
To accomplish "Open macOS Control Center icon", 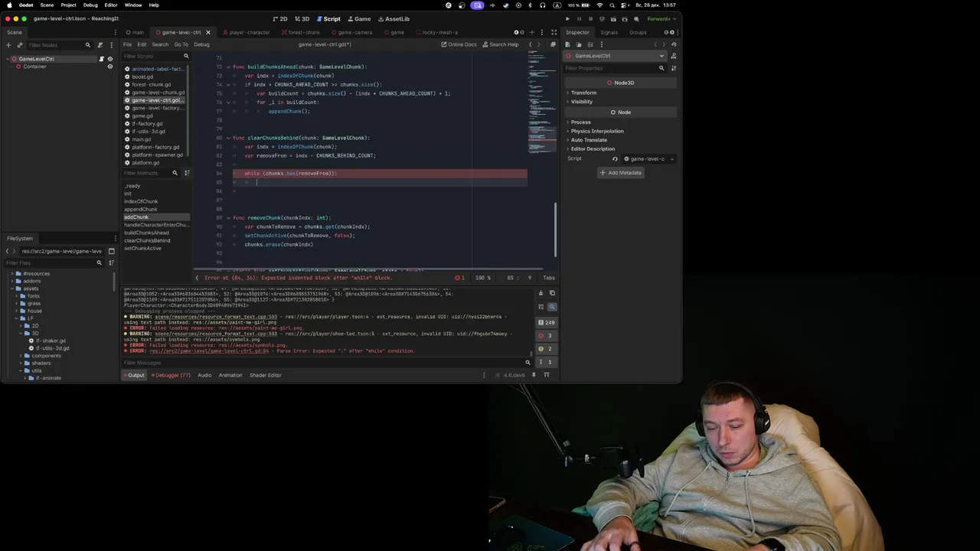I will pos(624,5).
